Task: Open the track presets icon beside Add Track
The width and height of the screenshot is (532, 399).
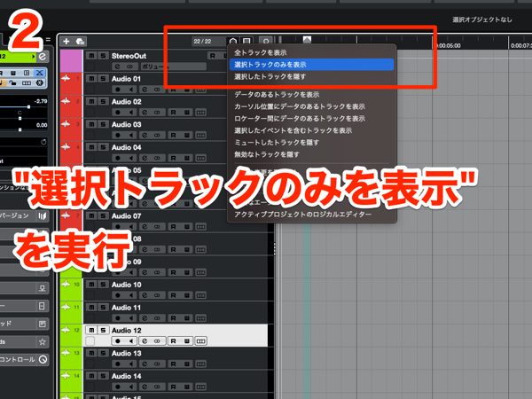Action: coord(81,42)
